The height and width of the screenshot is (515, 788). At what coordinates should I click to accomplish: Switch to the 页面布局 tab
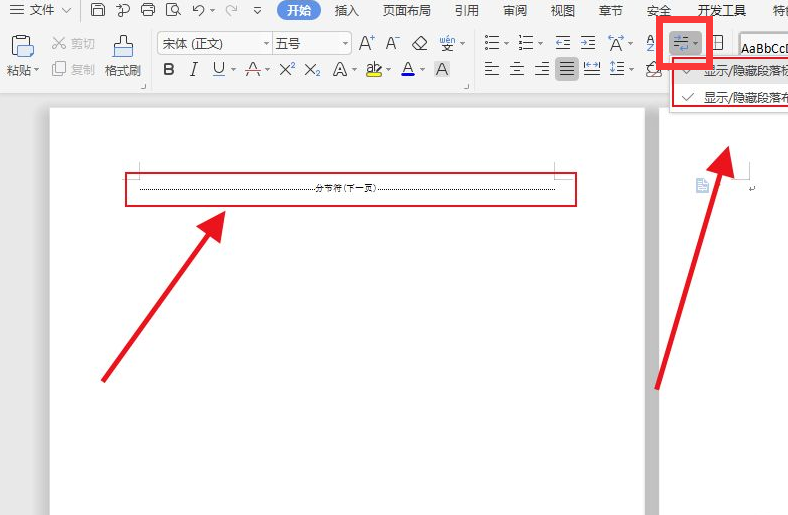407,11
